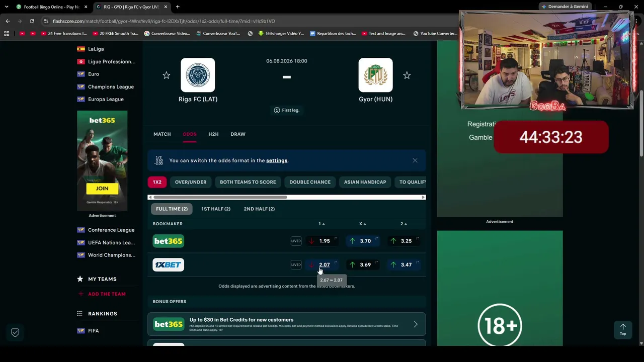Screen dimensions: 644x362
Task: Favorite Gyor with its star icon
Action: (x=407, y=75)
